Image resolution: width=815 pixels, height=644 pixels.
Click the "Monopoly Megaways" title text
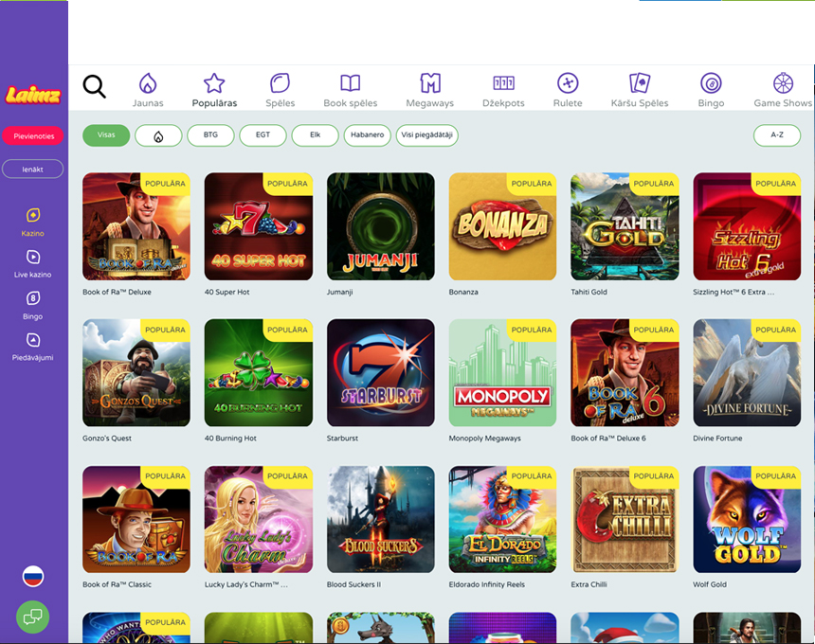[x=485, y=438]
